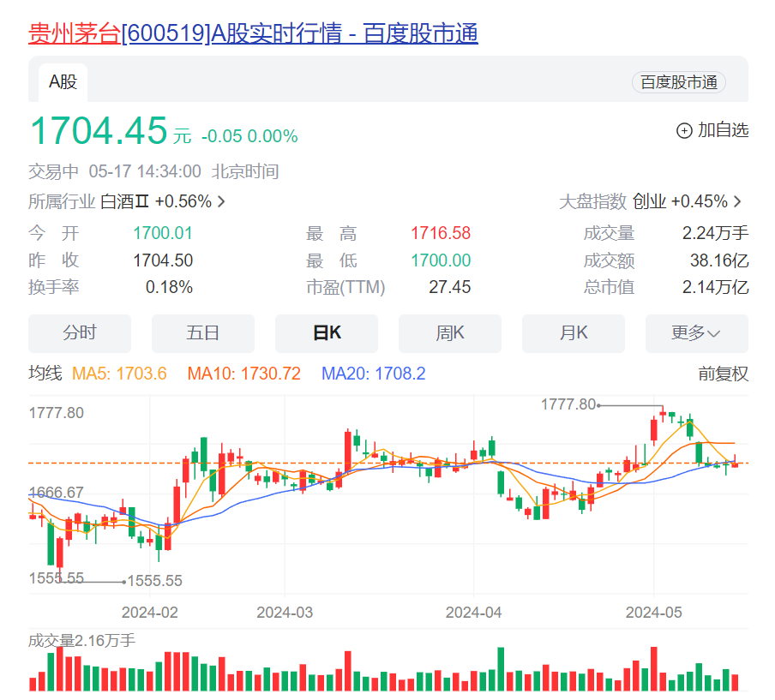
Task: Click the -0.05 0.00% change value
Action: pyautogui.click(x=249, y=136)
